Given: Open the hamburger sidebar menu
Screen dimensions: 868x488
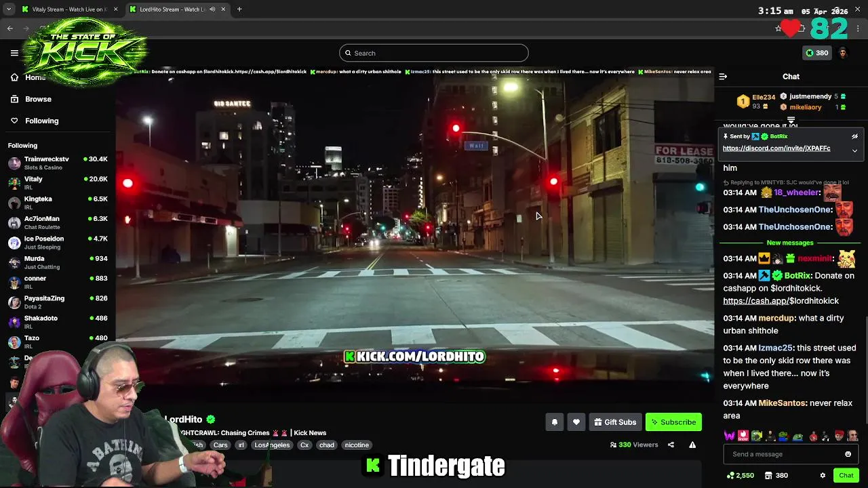Looking at the screenshot, I should coord(14,53).
